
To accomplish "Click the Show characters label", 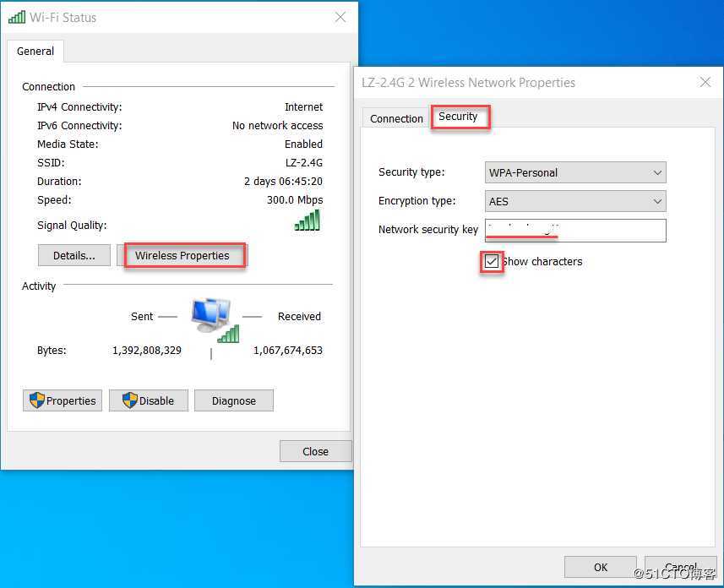I will click(542, 261).
